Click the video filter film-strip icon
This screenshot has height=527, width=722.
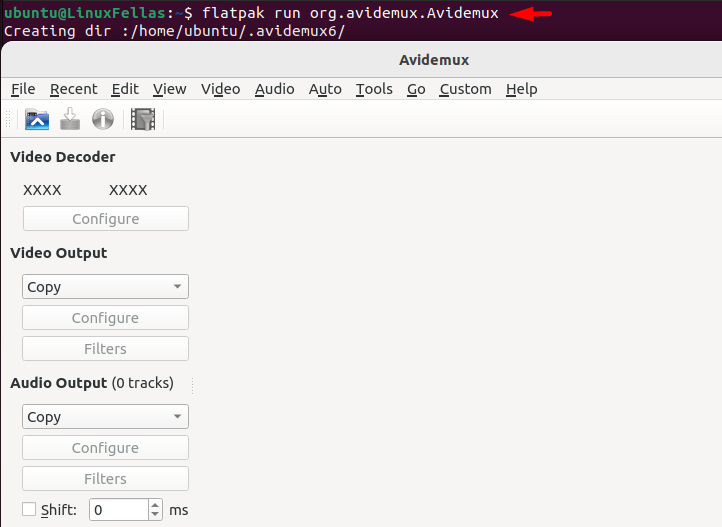(x=143, y=120)
